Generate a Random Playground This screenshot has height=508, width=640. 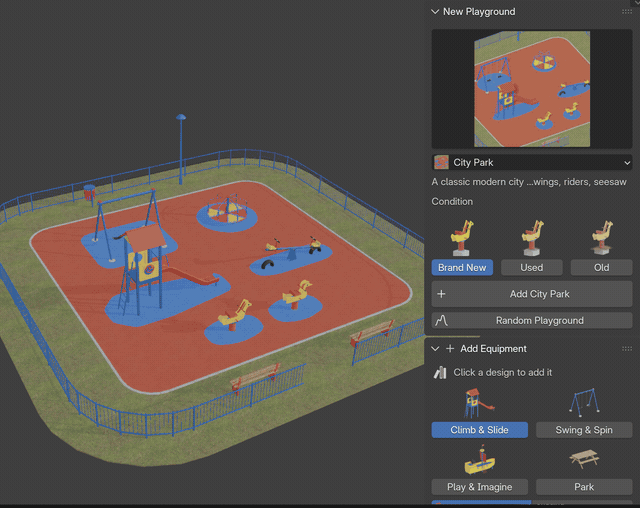(532, 320)
